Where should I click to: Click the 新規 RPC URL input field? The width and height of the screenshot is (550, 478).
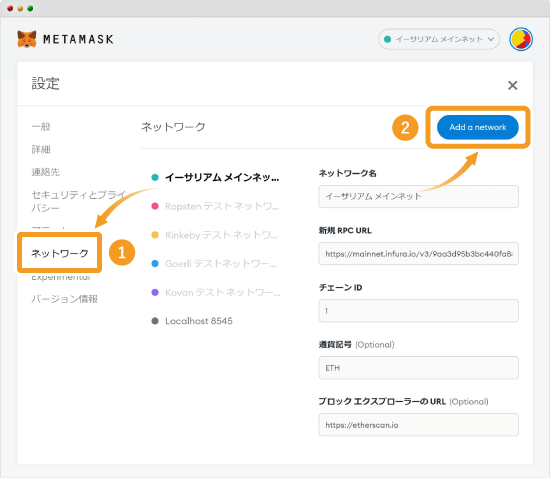pyautogui.click(x=418, y=254)
